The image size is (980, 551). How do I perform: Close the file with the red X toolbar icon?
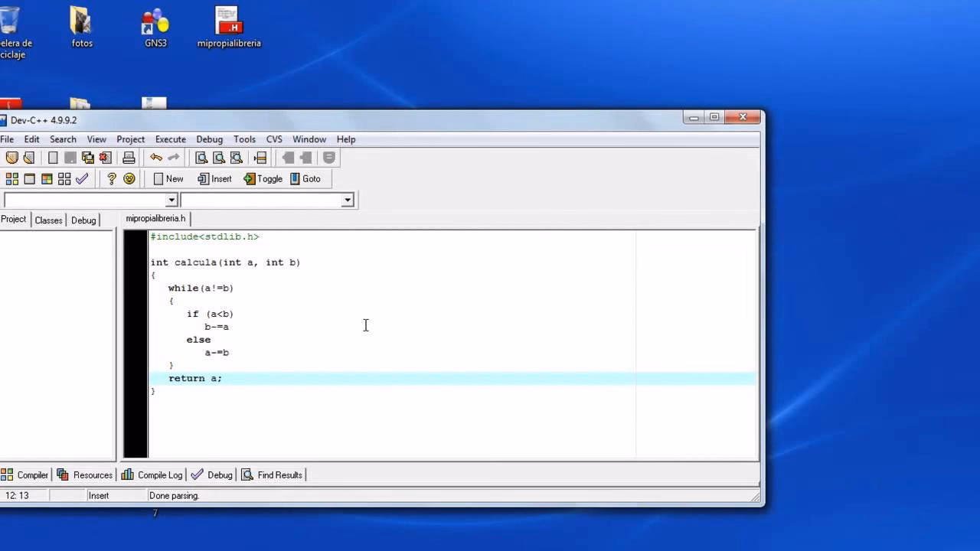click(106, 158)
